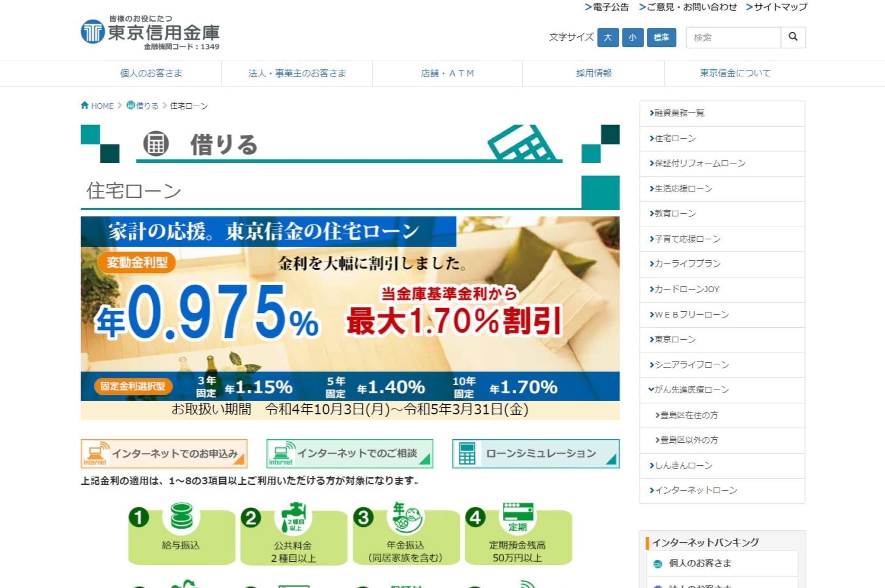Open WEBフリーローン in sidebar

722,315
